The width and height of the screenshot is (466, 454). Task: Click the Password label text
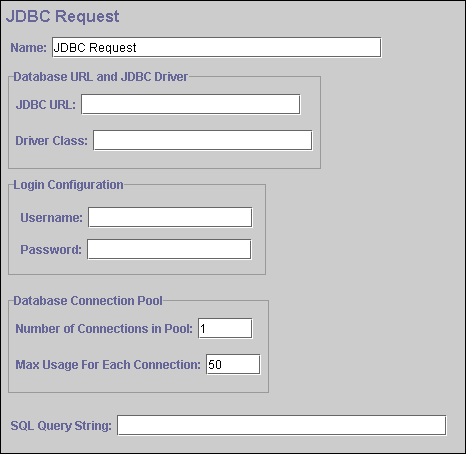(51, 249)
